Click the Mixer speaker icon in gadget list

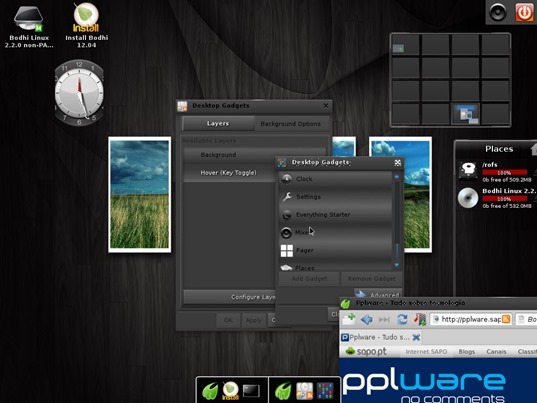(x=286, y=232)
